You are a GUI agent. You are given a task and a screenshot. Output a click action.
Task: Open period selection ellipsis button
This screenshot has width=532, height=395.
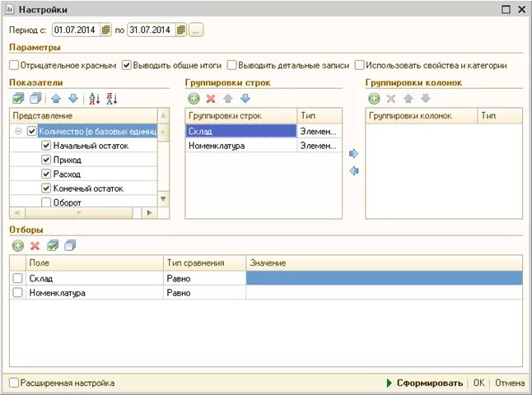(196, 30)
